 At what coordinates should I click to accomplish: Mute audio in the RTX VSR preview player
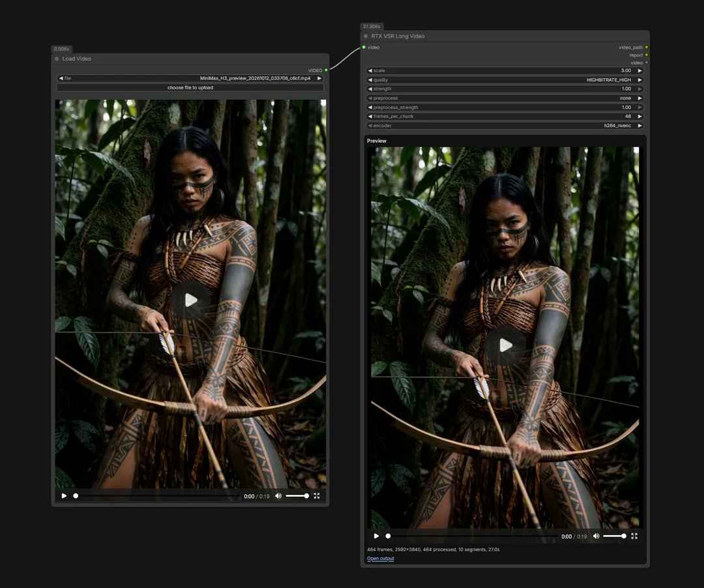(x=596, y=536)
